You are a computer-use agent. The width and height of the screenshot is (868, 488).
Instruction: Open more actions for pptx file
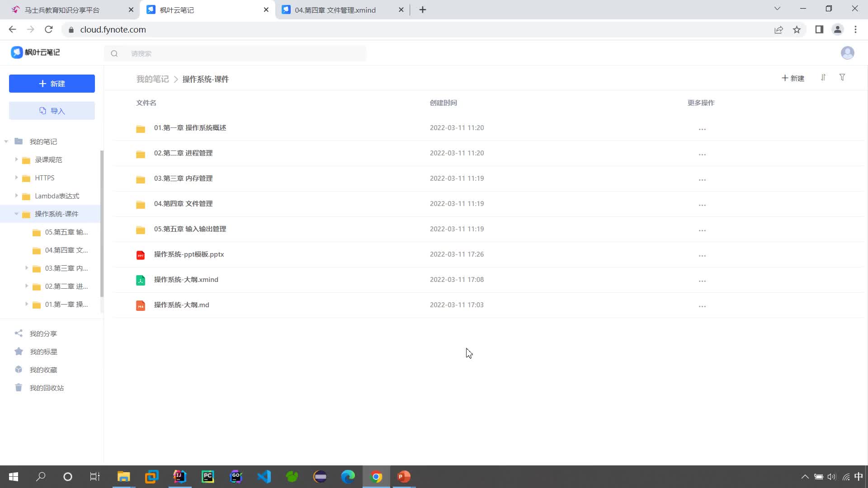pyautogui.click(x=702, y=256)
